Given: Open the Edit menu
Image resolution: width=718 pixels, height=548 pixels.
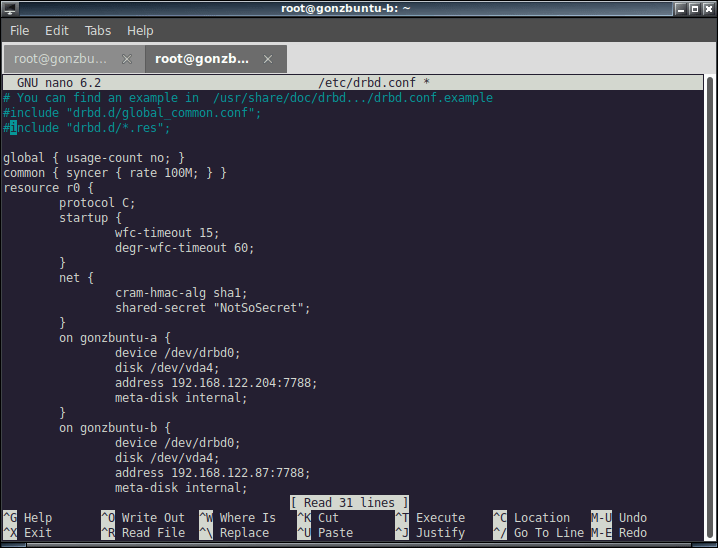Looking at the screenshot, I should click(57, 31).
